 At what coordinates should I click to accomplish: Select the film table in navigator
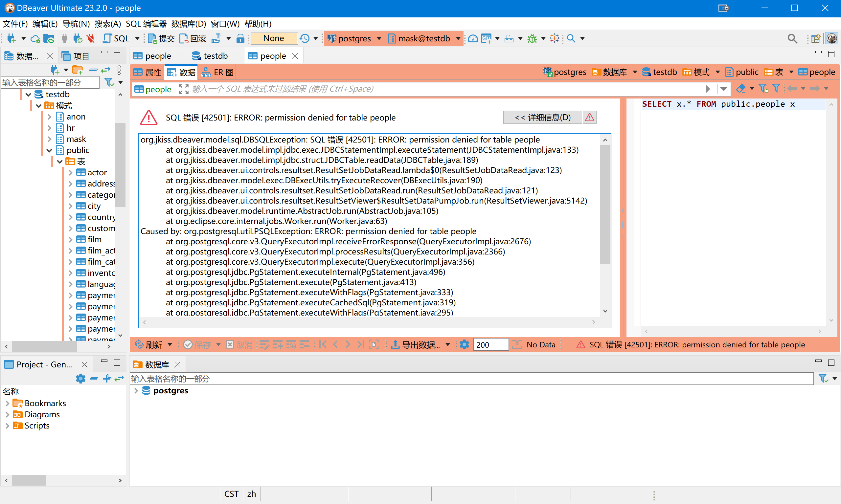click(94, 239)
